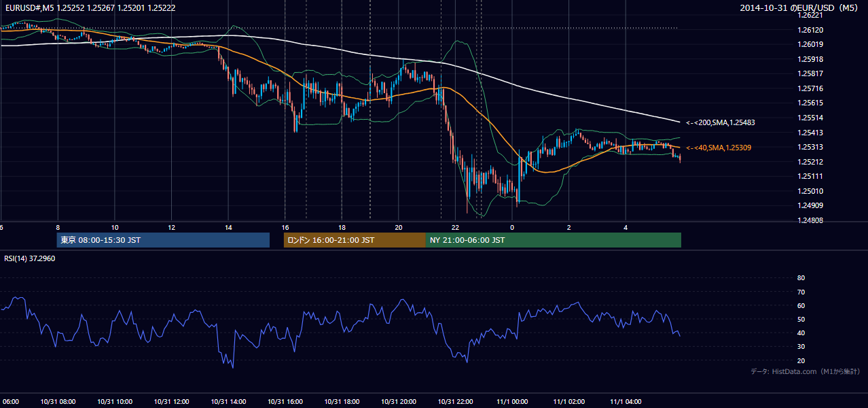Click hour tick 10 below price chart
The image size is (868, 408).
[115, 227]
